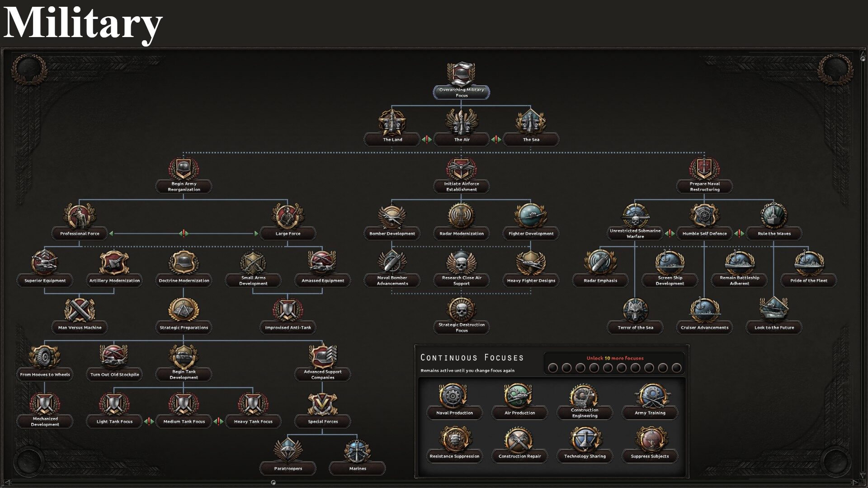Select Improvised Anti-Tank focus

tap(288, 316)
